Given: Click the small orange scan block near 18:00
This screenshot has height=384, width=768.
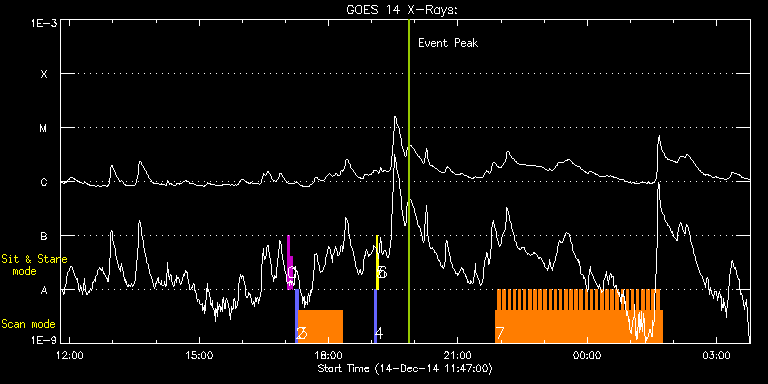Looking at the screenshot, I should 320,326.
